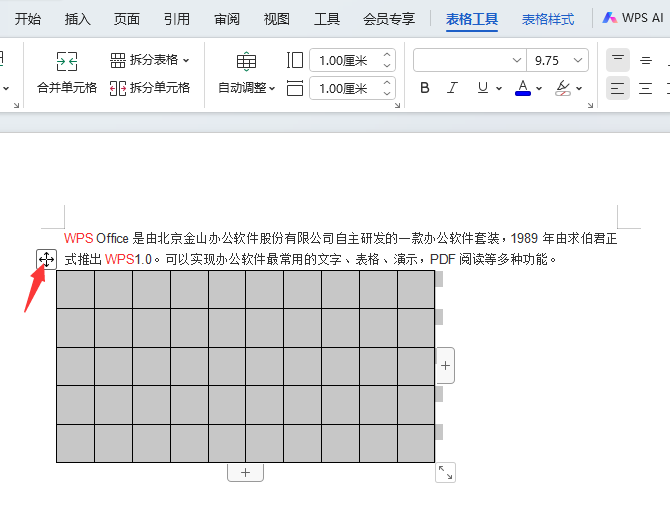Select top vertical cell alignment
Image resolution: width=670 pixels, height=521 pixels.
618,60
